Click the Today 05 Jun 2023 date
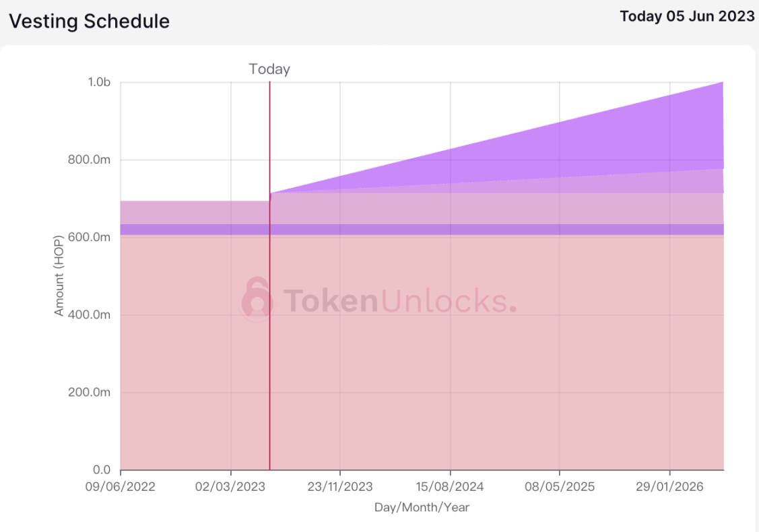The height and width of the screenshot is (532, 759). click(x=687, y=16)
